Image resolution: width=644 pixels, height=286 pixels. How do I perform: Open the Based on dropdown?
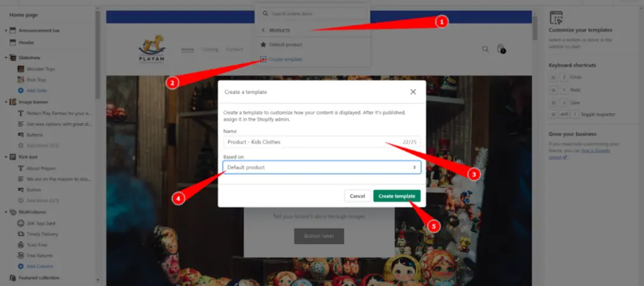click(322, 167)
